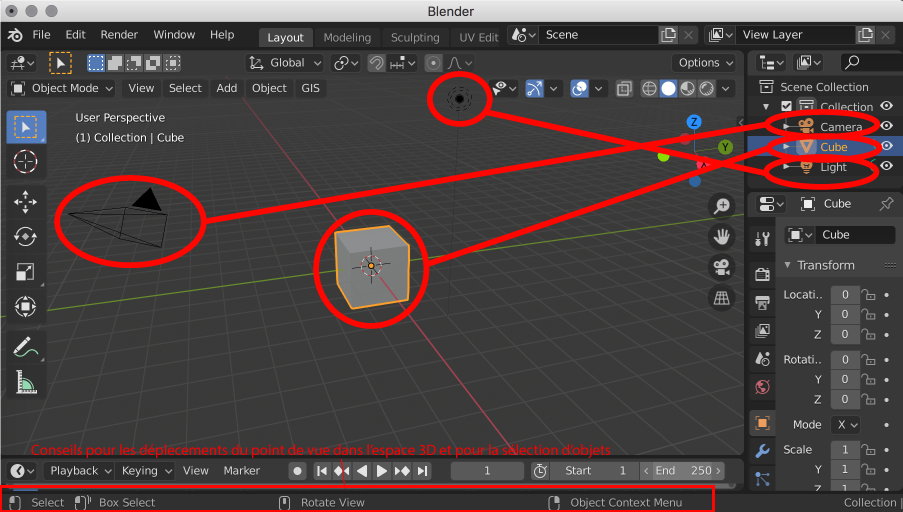This screenshot has width=903, height=512.
Task: Open the Scene properties tab
Action: click(762, 359)
